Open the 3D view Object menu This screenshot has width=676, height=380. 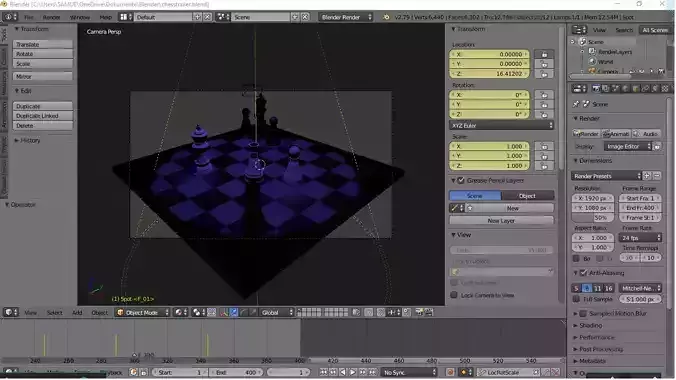(x=100, y=313)
